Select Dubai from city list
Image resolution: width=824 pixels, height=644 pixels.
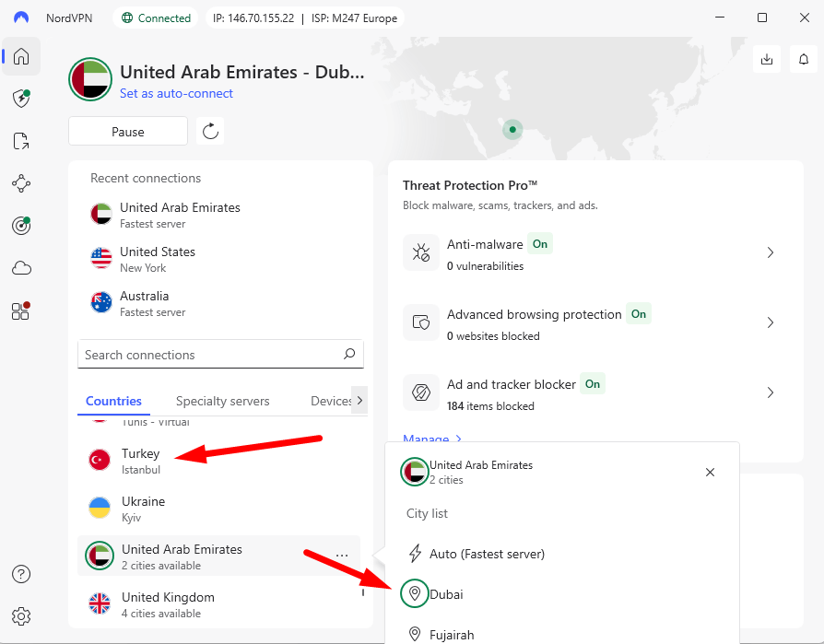point(446,594)
